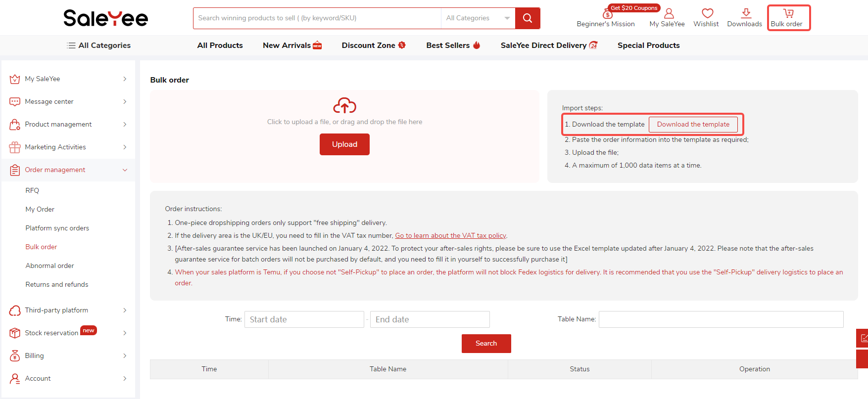Click the Start date field
The width and height of the screenshot is (868, 399).
tap(304, 319)
